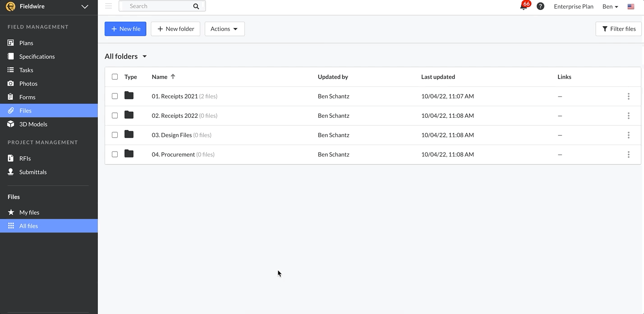Go to Plans in the sidebar

pyautogui.click(x=26, y=43)
